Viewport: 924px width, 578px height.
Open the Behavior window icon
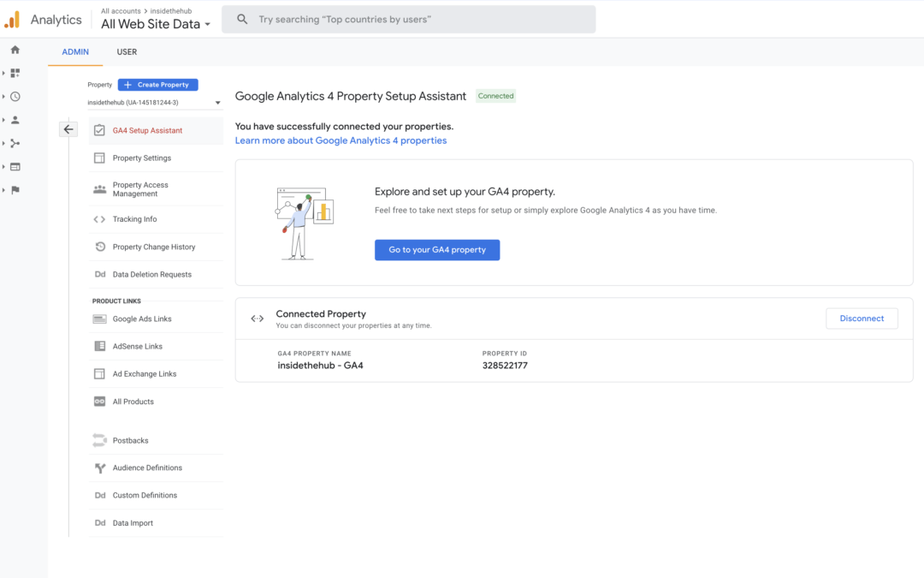[x=15, y=167]
